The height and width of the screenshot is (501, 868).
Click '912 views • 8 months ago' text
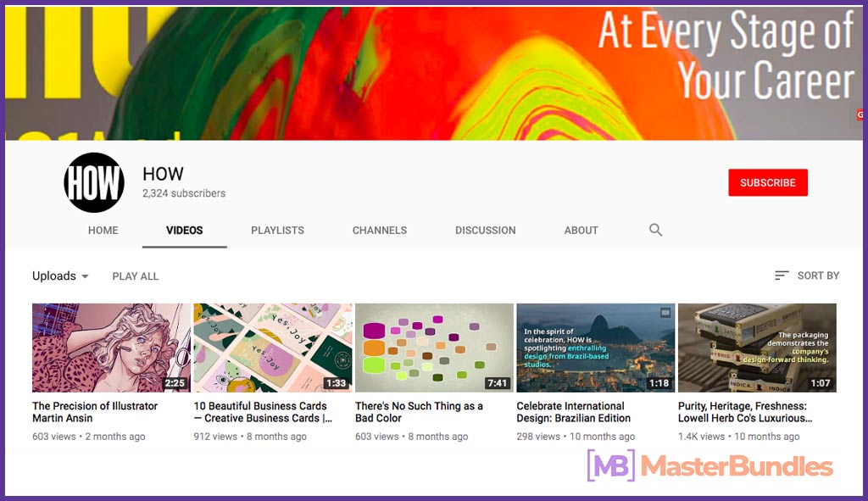tap(250, 437)
